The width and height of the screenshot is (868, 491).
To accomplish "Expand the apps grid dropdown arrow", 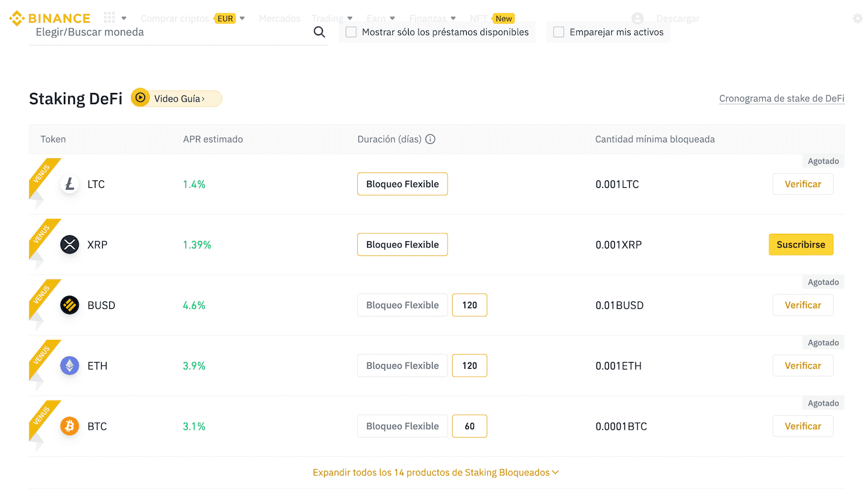I will click(x=124, y=19).
